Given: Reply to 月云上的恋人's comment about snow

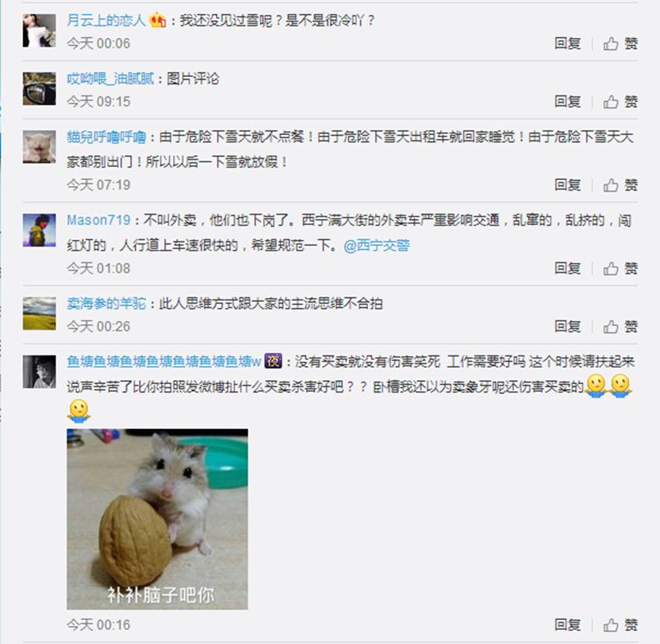Looking at the screenshot, I should [x=568, y=43].
